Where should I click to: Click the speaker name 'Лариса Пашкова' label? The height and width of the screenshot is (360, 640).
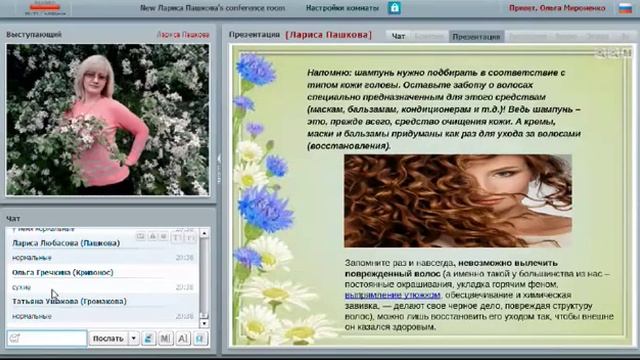click(x=183, y=35)
